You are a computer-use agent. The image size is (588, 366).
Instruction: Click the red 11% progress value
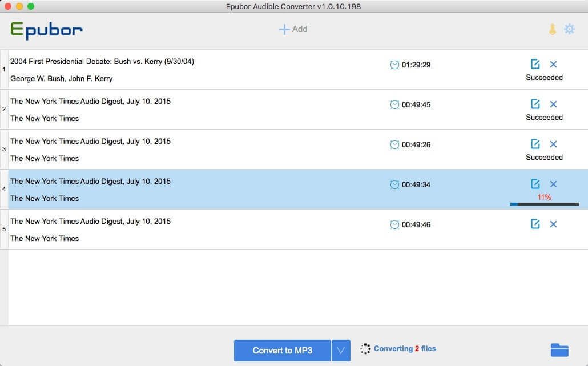click(544, 197)
